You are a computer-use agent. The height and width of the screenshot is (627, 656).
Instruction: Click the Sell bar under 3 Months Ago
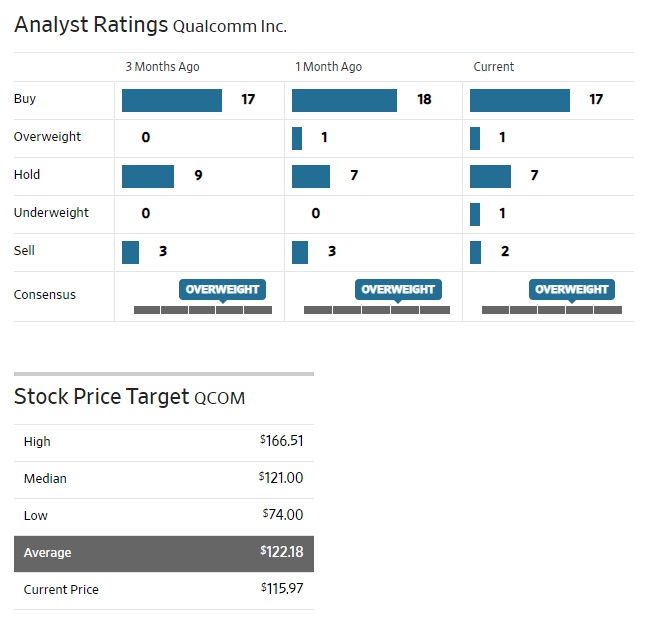click(x=130, y=252)
